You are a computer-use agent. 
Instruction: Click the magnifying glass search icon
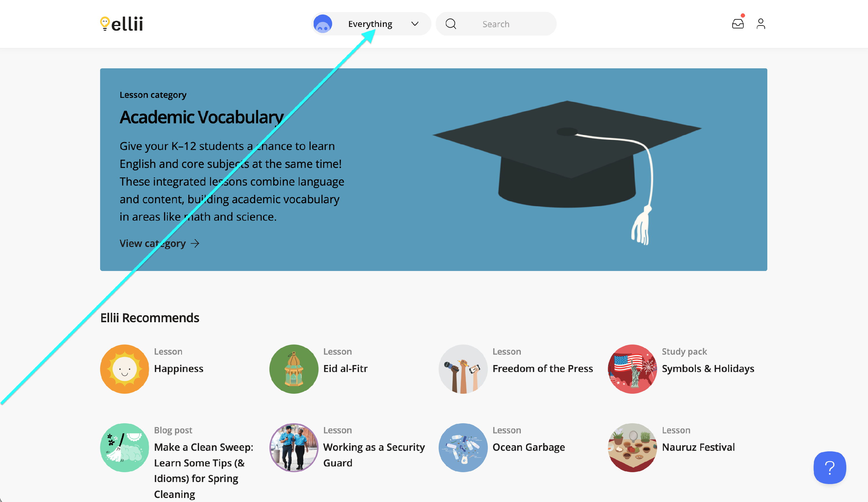[x=451, y=24]
